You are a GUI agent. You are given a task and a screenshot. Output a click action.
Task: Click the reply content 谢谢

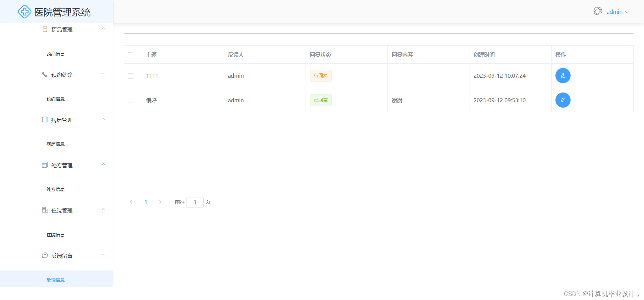pyautogui.click(x=397, y=100)
